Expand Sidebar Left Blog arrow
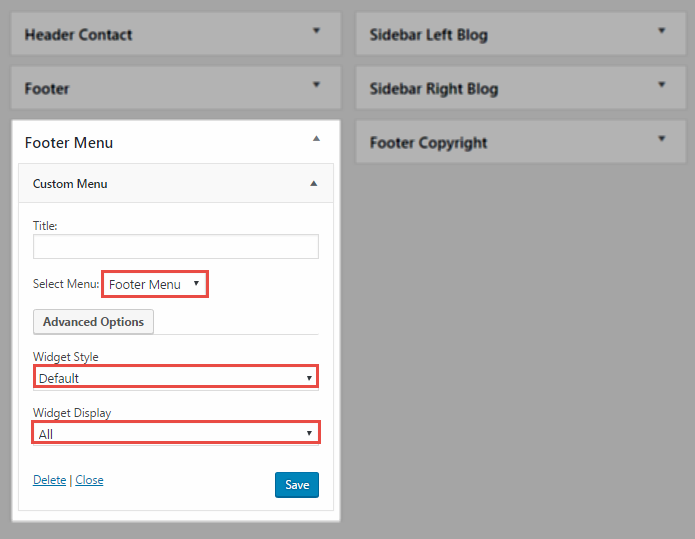Screen dimensions: 695x539 tap(661, 31)
